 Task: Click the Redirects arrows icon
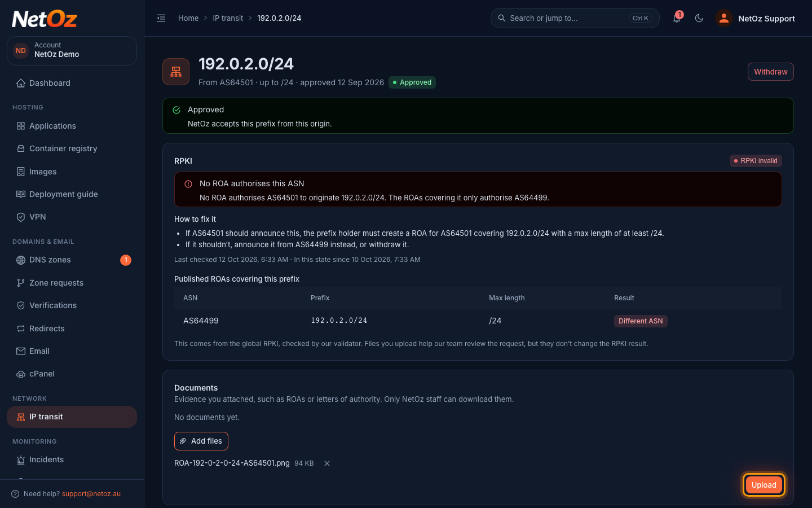(x=21, y=329)
